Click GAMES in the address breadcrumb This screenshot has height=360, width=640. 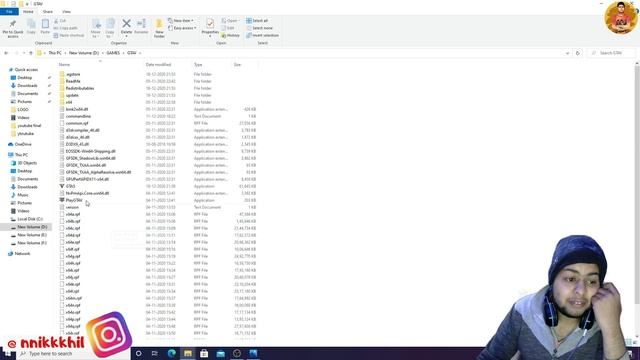coord(113,53)
